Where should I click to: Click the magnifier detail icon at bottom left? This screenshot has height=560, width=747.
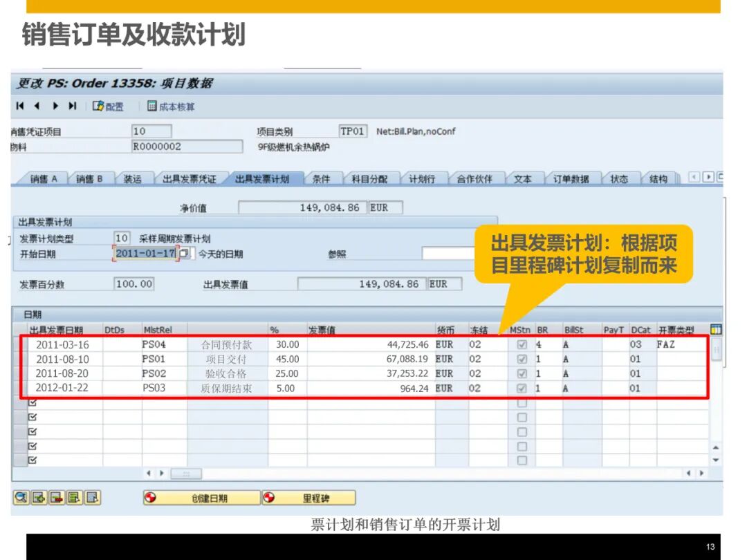coord(21,498)
